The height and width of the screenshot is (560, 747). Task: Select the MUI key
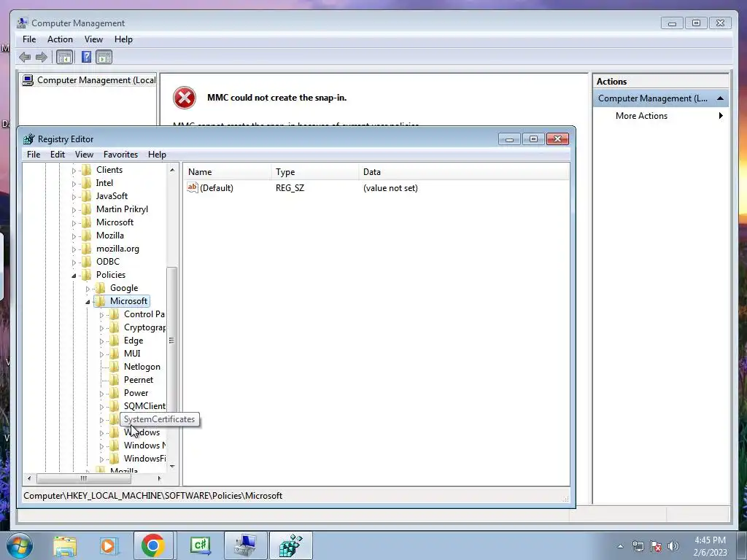(132, 354)
